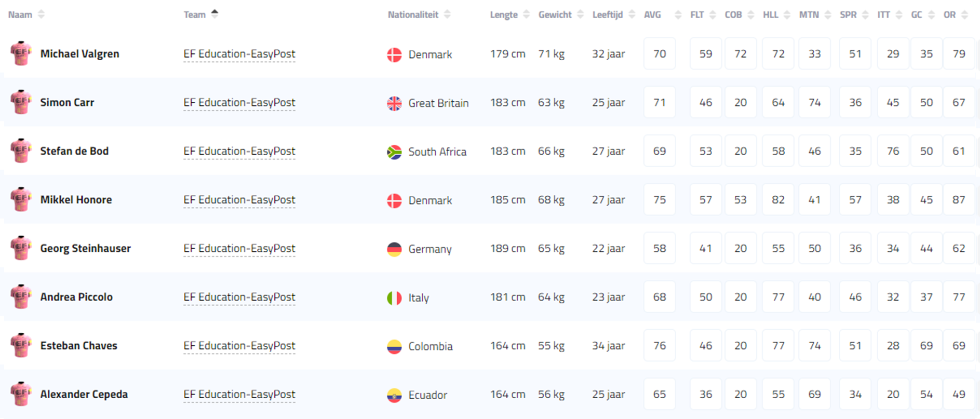Click the Italy flag icon

(x=394, y=298)
